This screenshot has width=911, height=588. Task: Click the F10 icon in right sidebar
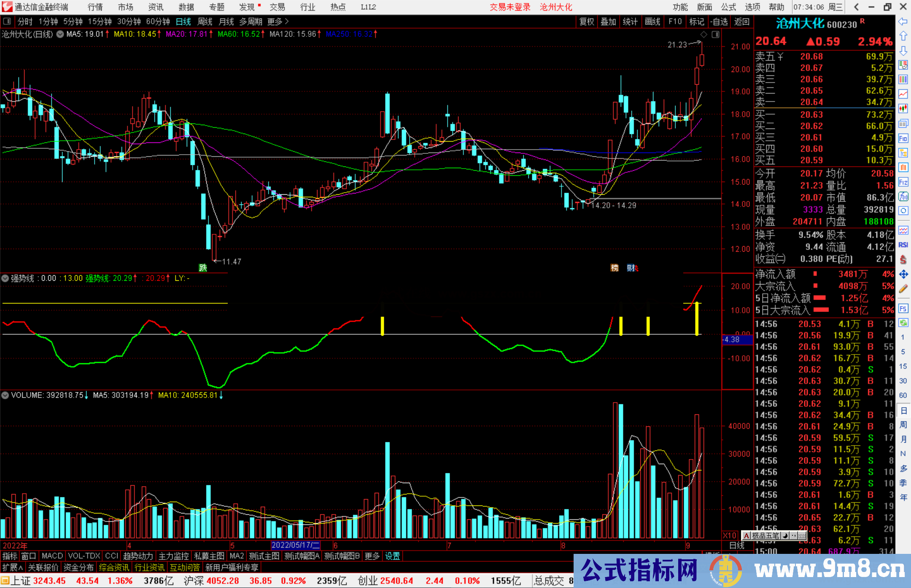(903, 138)
